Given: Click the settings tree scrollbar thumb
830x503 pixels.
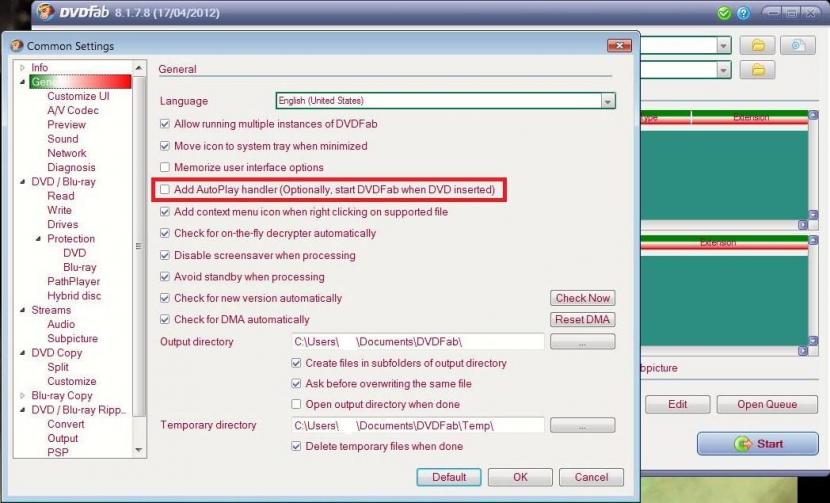Looking at the screenshot, I should [139, 246].
